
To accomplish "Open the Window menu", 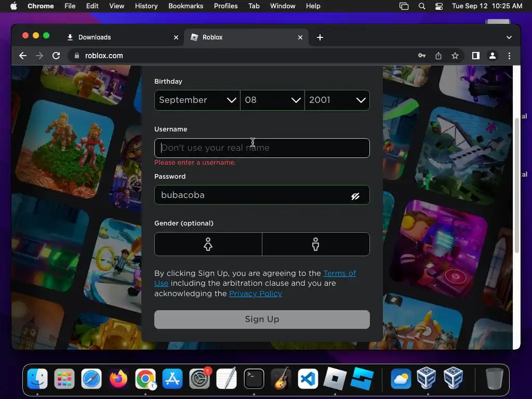I will pos(283,6).
